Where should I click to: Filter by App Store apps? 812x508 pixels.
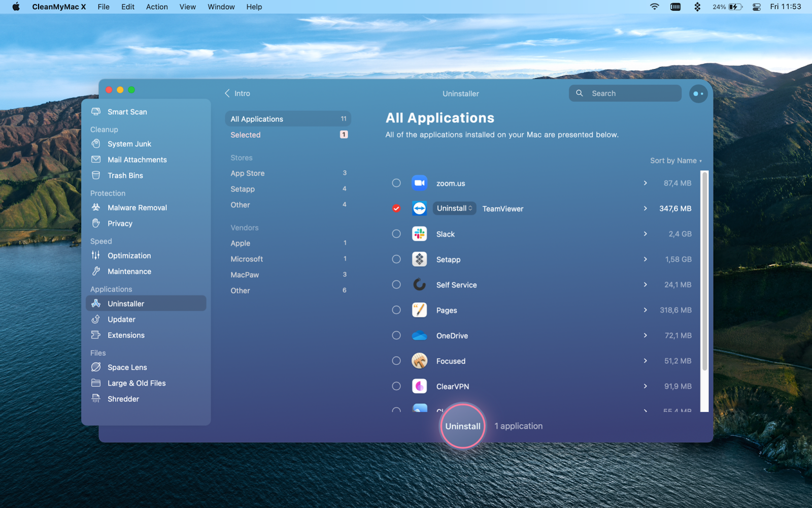click(288, 173)
